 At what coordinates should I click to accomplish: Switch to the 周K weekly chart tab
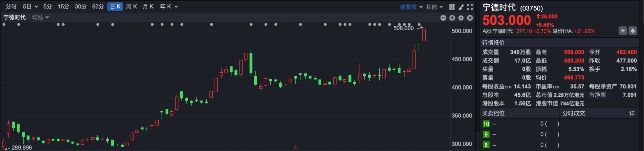[x=131, y=6]
